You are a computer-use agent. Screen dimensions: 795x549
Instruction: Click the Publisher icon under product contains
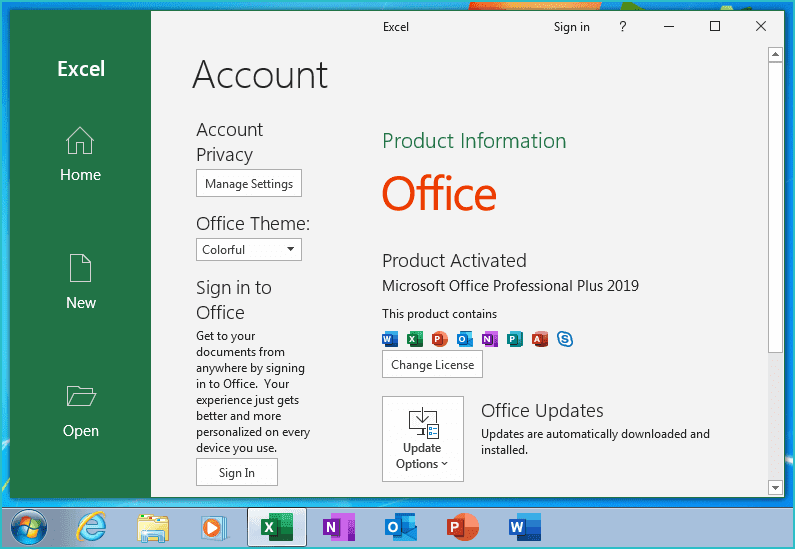point(515,339)
